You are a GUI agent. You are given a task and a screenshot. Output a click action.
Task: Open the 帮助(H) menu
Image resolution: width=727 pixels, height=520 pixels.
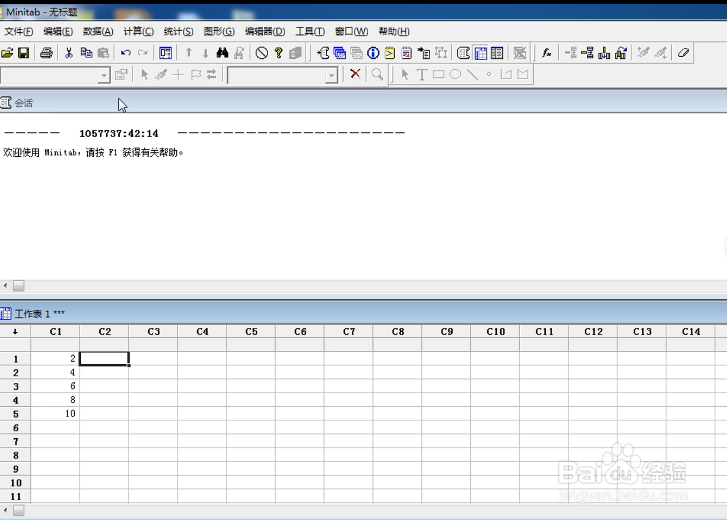(x=394, y=32)
